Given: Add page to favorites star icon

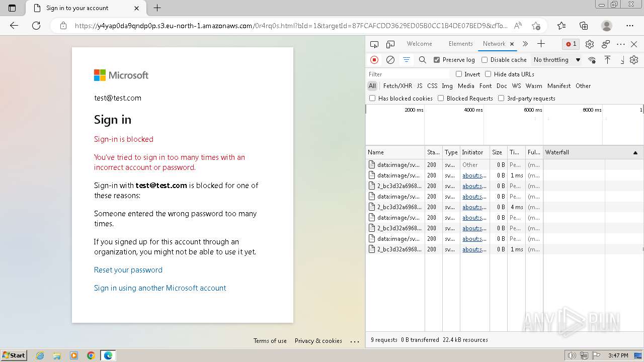Looking at the screenshot, I should coord(536,26).
